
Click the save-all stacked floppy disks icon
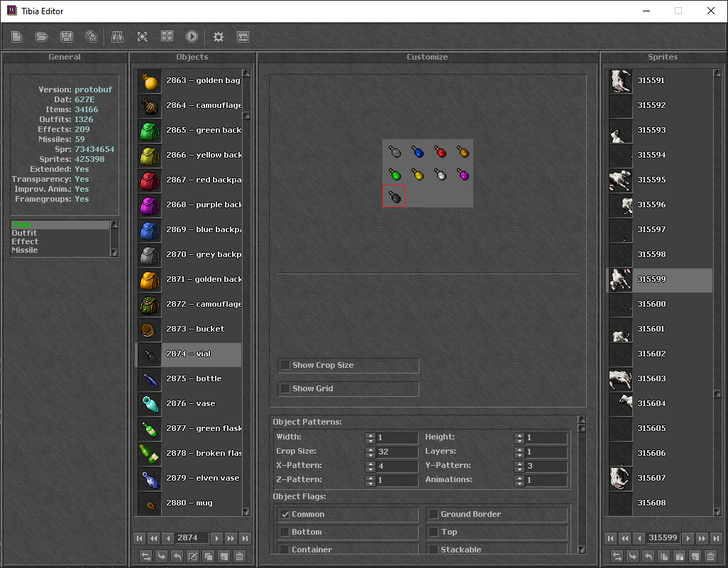click(92, 37)
